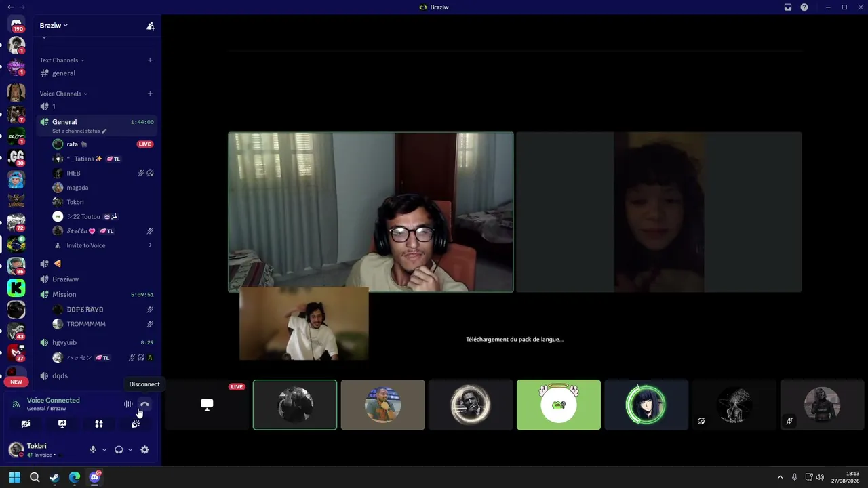Open the noise suppression waveform icon
Viewport: 868px width, 488px height.
(128, 404)
